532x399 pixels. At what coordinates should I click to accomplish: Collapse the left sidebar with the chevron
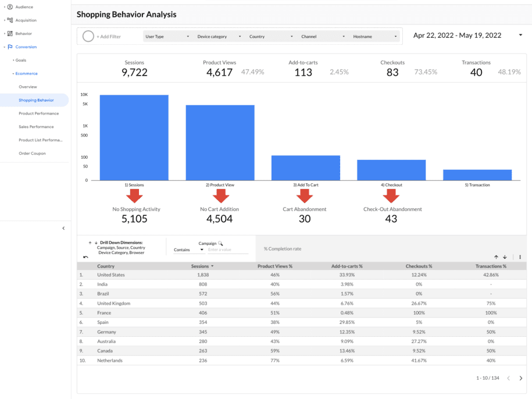coord(63,229)
